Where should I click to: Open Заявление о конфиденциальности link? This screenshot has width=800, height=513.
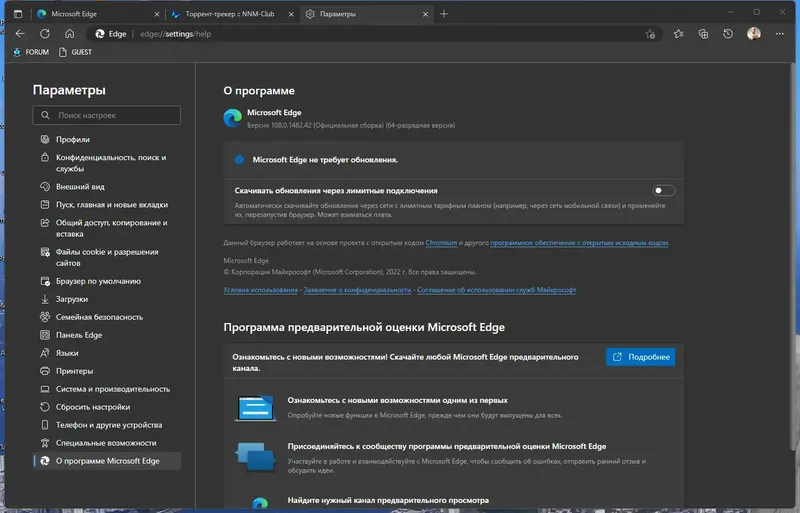(357, 290)
